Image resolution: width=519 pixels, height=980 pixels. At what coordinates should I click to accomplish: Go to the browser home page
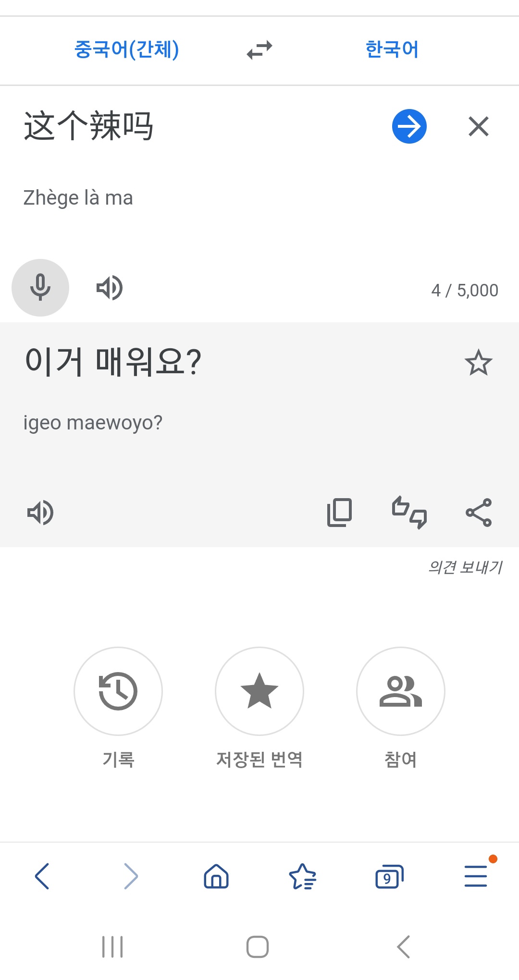[216, 876]
